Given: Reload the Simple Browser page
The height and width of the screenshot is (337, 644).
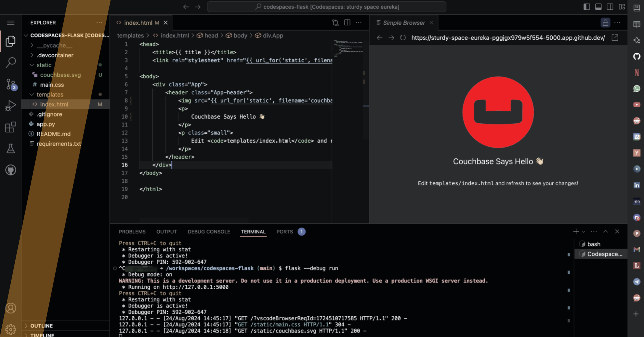Looking at the screenshot, I should 403,38.
